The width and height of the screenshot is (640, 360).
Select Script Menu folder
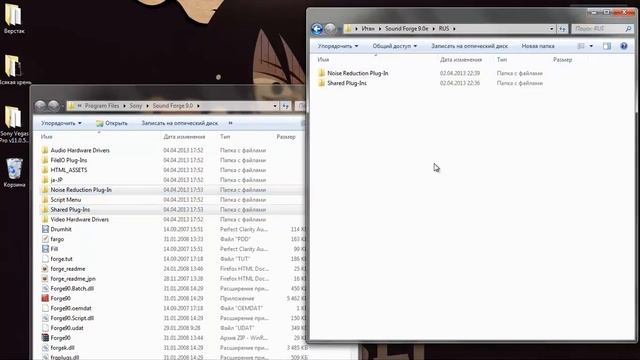[66, 200]
